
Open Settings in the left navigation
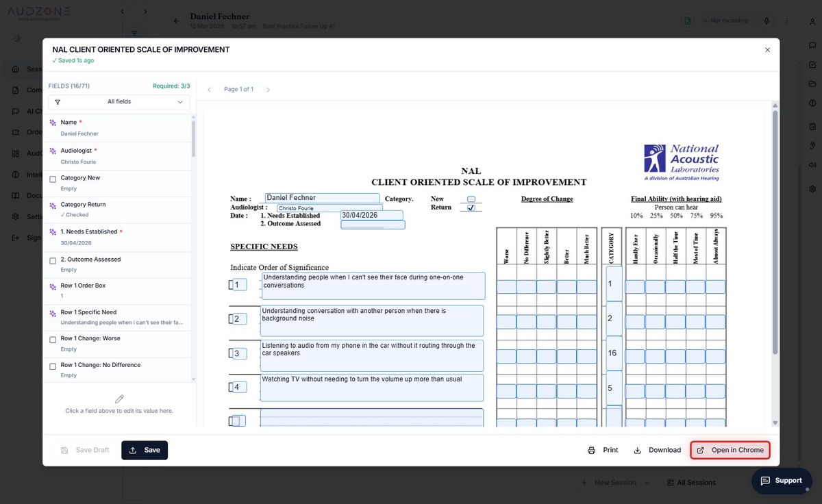(26, 217)
